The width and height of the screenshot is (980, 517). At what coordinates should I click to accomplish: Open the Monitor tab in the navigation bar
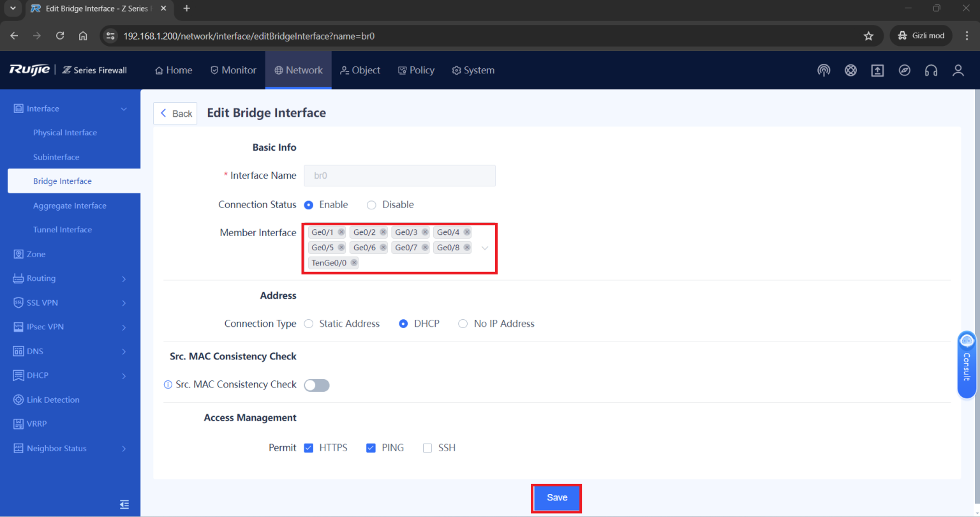[x=233, y=70]
